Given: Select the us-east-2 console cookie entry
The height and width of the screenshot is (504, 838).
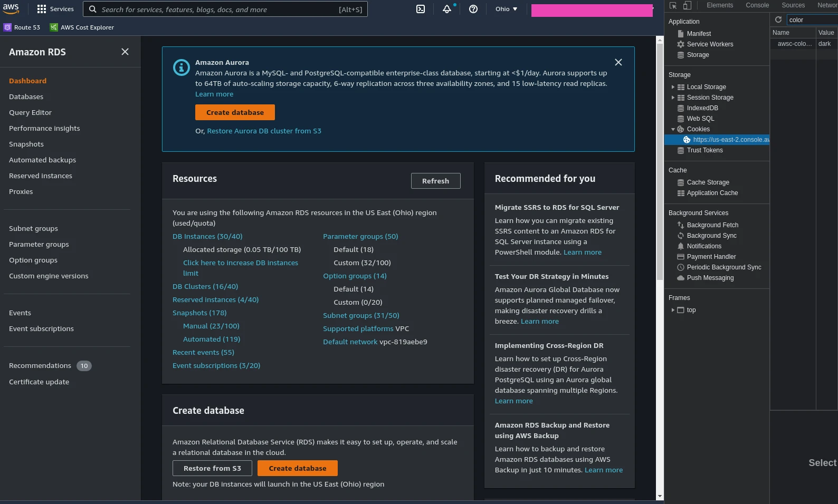Looking at the screenshot, I should [x=717, y=140].
